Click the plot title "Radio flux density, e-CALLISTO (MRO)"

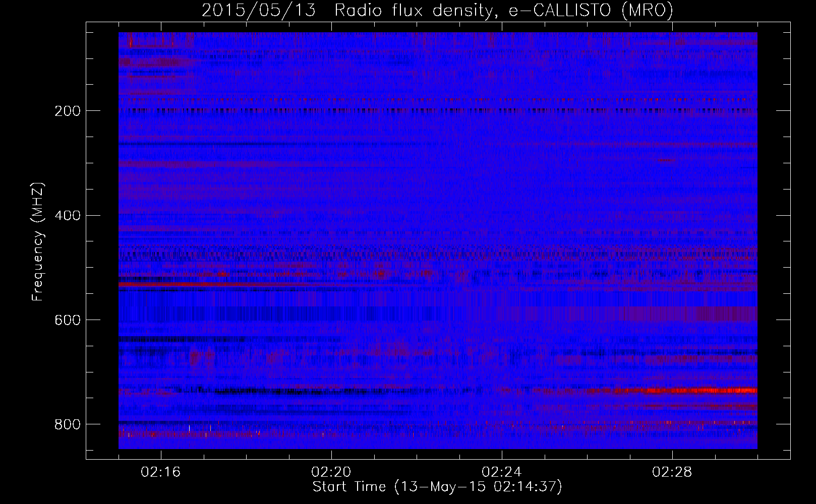[x=504, y=10]
